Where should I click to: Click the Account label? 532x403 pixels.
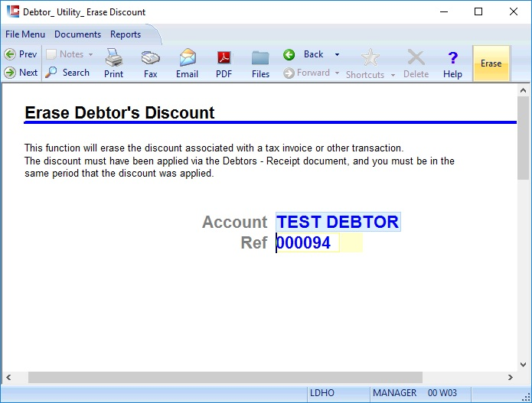pyautogui.click(x=234, y=222)
